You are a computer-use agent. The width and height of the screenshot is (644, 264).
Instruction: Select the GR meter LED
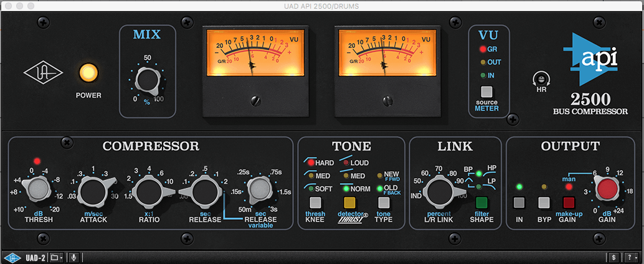483,49
